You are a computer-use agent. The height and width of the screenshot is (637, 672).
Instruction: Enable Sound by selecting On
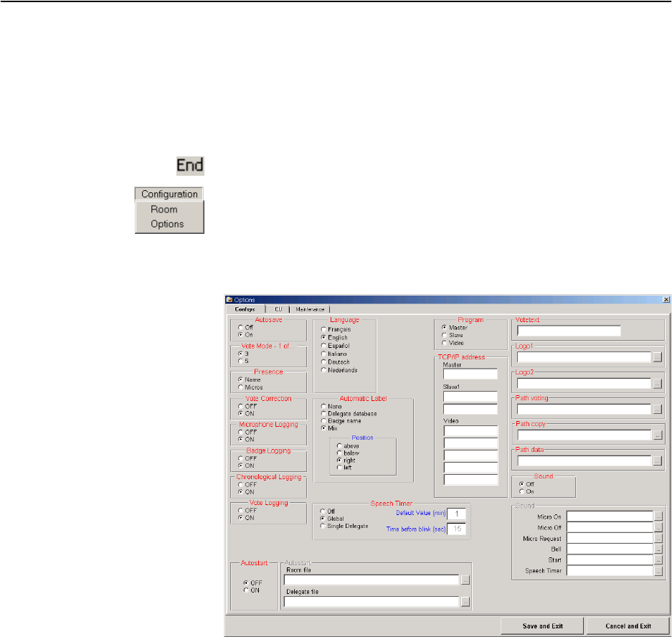click(521, 491)
